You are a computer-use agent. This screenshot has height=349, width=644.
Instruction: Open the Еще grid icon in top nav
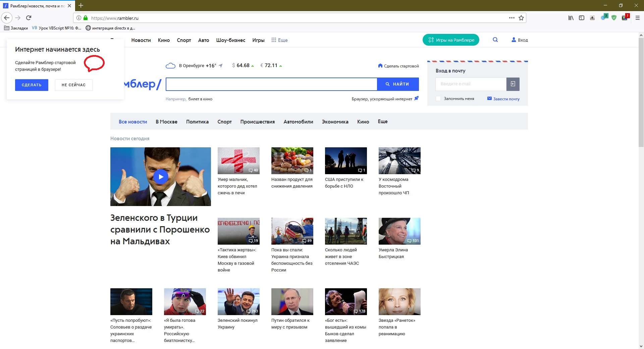[x=274, y=40]
